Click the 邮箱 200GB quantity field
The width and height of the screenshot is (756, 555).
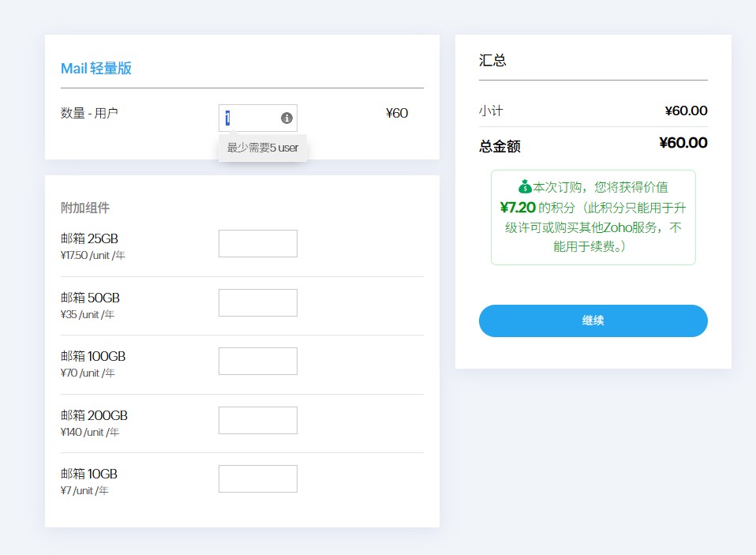tap(257, 420)
